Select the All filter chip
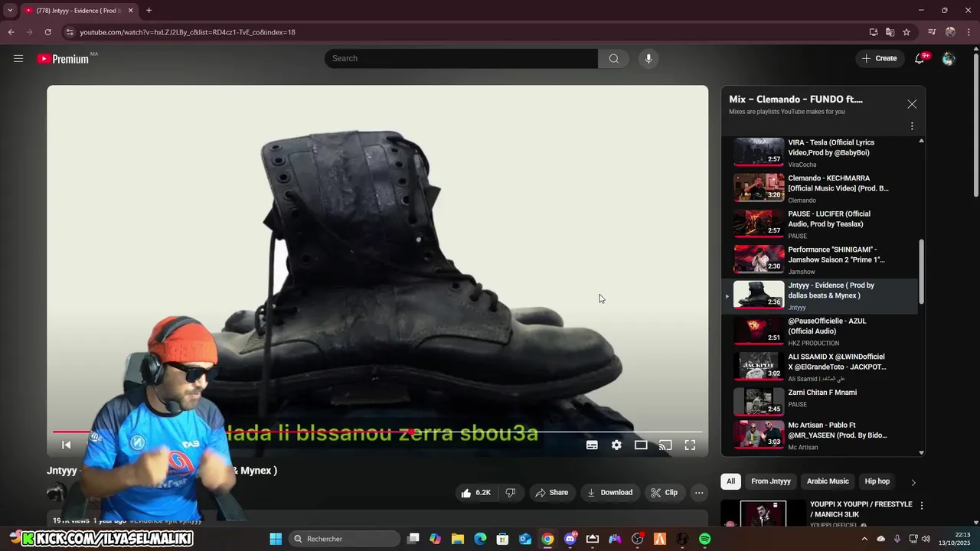Image resolution: width=980 pixels, height=551 pixels. (730, 481)
